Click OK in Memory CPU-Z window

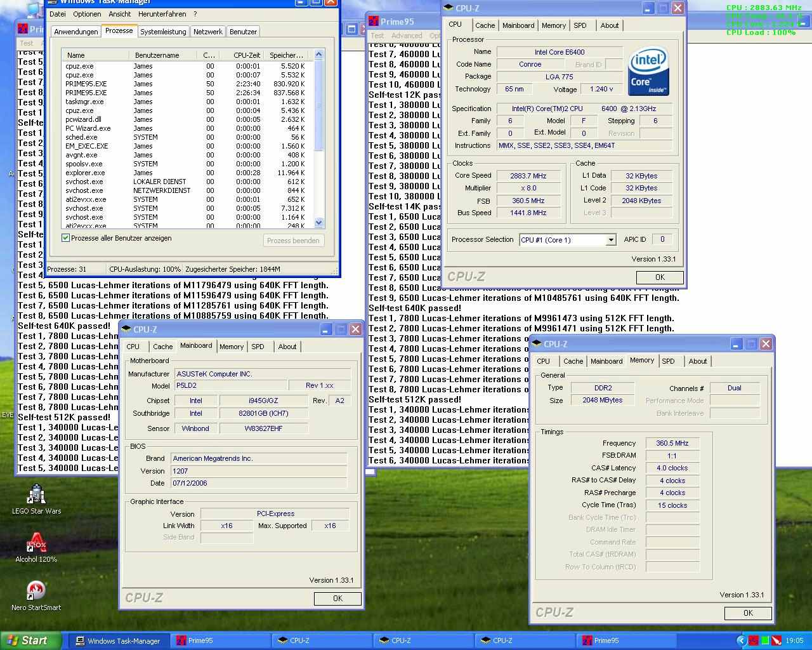point(748,613)
